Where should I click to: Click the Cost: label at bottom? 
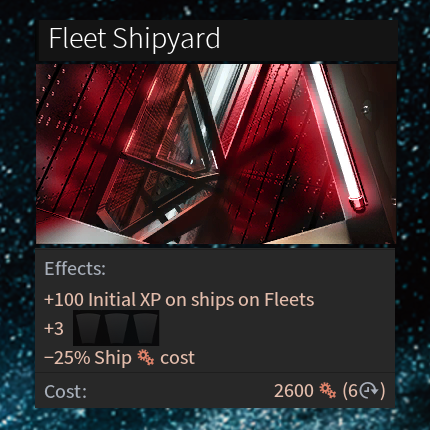65,391
